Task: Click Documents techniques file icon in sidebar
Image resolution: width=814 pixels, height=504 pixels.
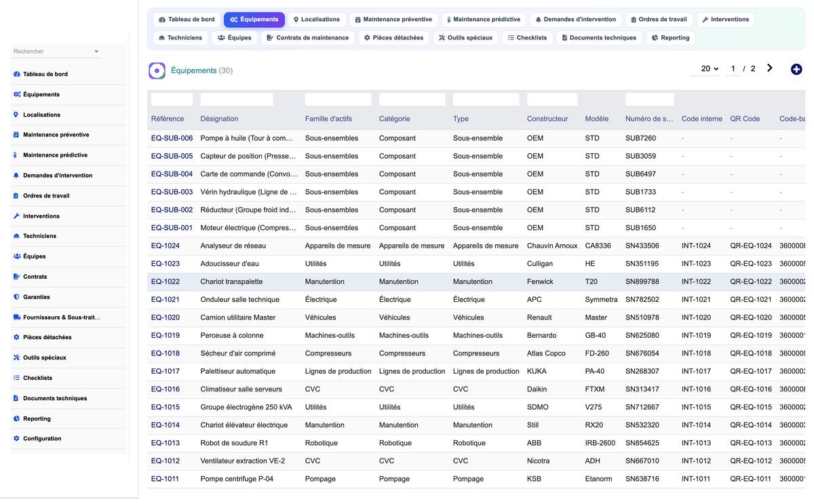Action: (x=16, y=398)
